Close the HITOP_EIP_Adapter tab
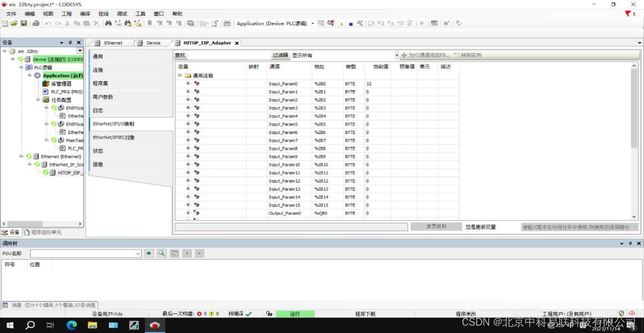 tap(237, 43)
